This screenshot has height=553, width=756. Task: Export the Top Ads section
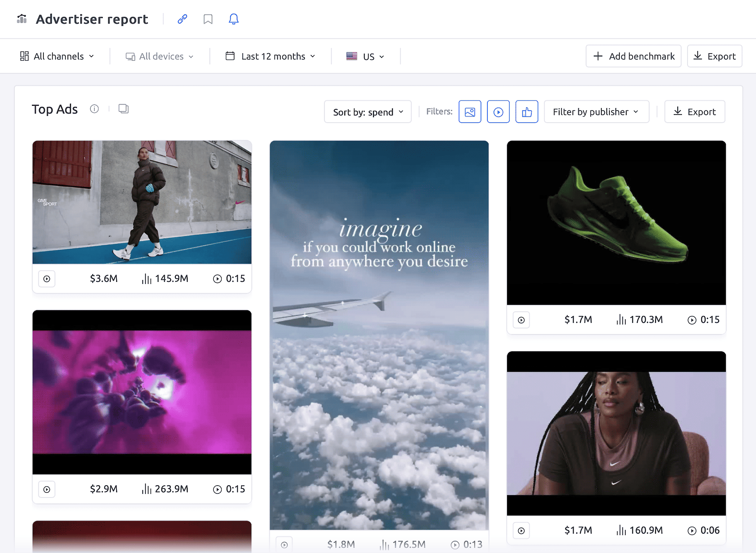(694, 112)
